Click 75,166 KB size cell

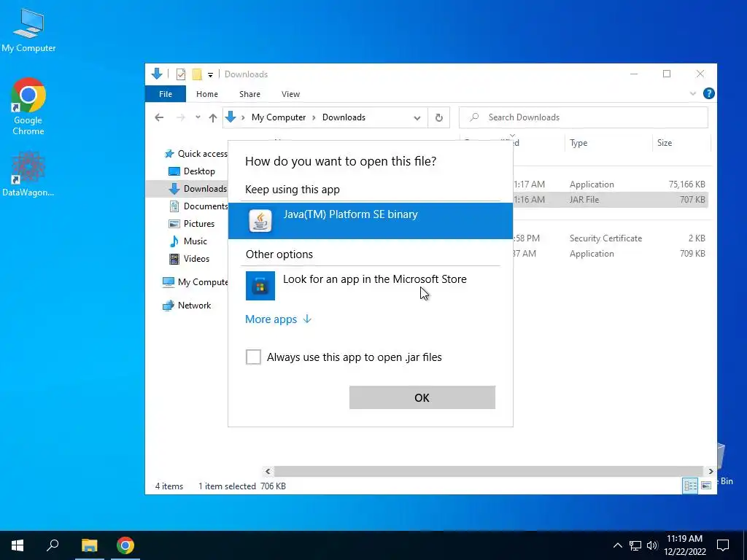coord(686,184)
